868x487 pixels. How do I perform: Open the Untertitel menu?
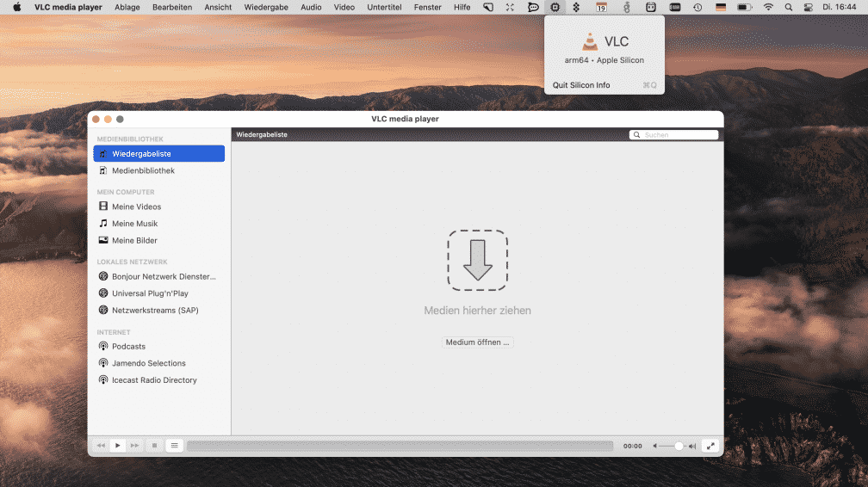tap(384, 7)
